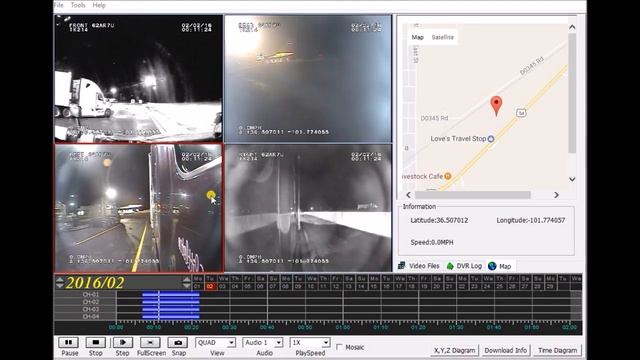This screenshot has width=640, height=360.
Task: Click the CH-04 recording bar
Action: [171, 316]
